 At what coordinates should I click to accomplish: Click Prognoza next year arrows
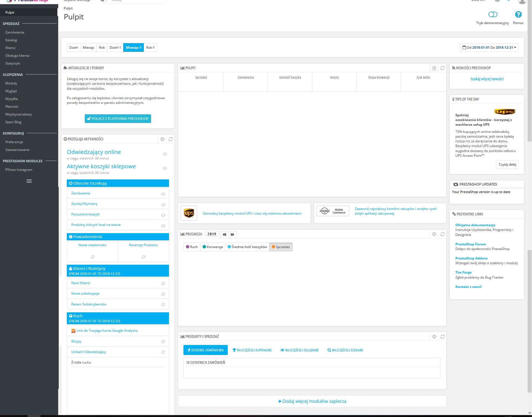pos(232,235)
